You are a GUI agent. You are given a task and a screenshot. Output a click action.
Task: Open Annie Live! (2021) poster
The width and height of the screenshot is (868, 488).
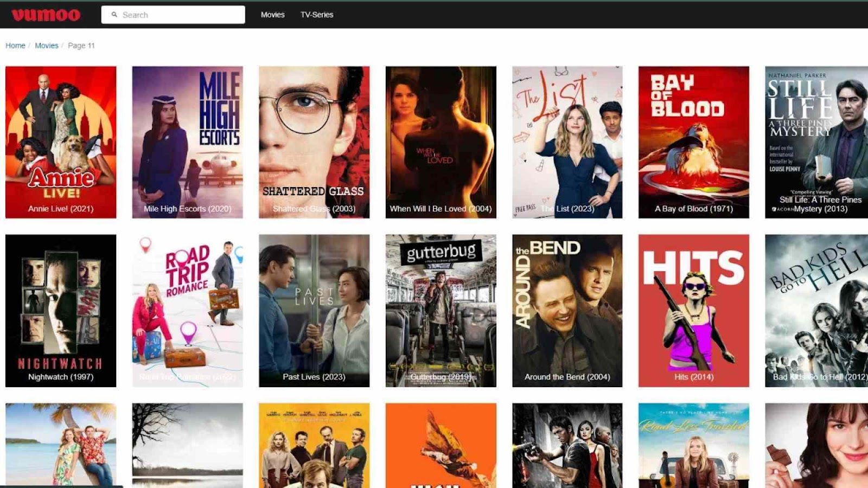(61, 142)
